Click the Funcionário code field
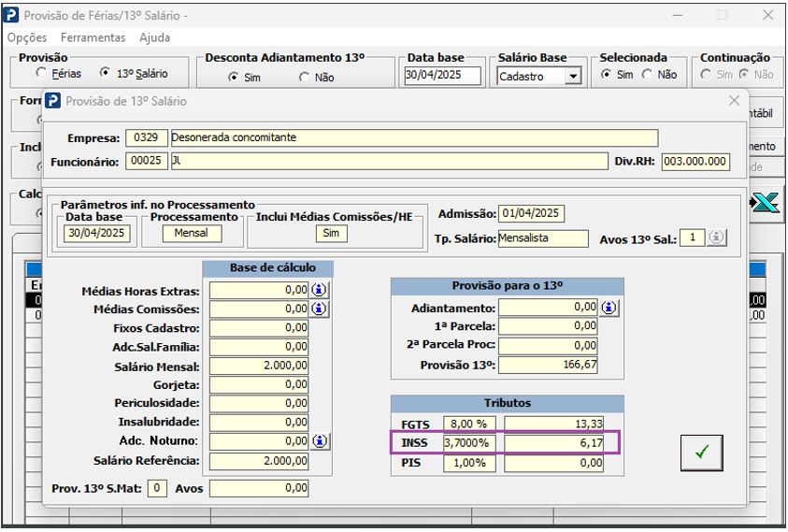Image resolution: width=788 pixels, height=532 pixels. tap(145, 161)
